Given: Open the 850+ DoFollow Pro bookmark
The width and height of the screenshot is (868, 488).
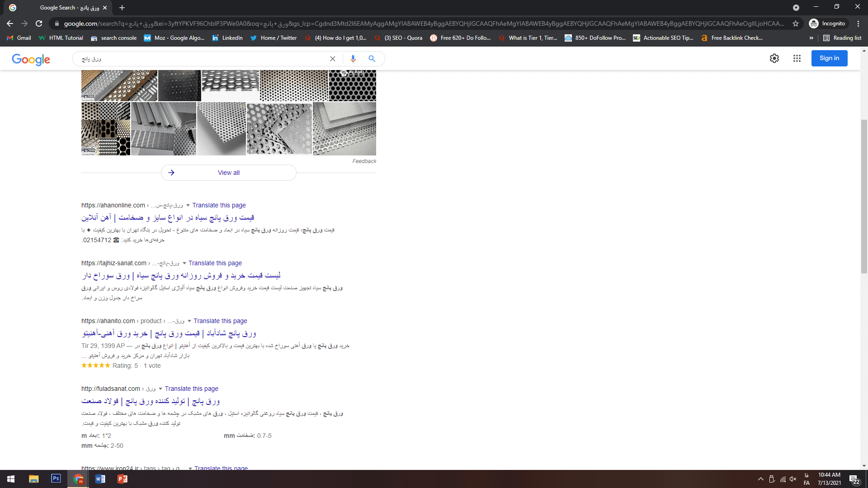Looking at the screenshot, I should tap(595, 38).
